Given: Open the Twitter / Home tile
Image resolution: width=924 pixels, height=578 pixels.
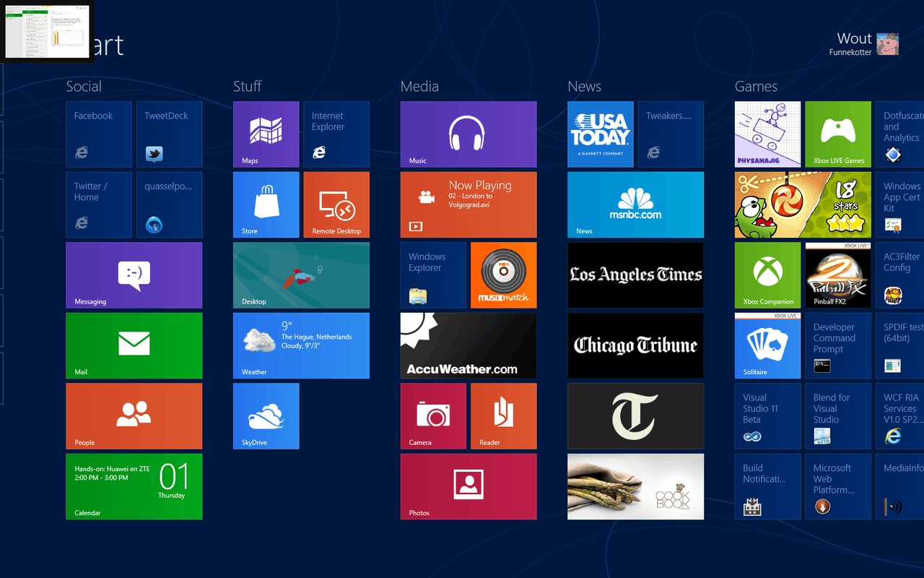Looking at the screenshot, I should click(x=99, y=204).
